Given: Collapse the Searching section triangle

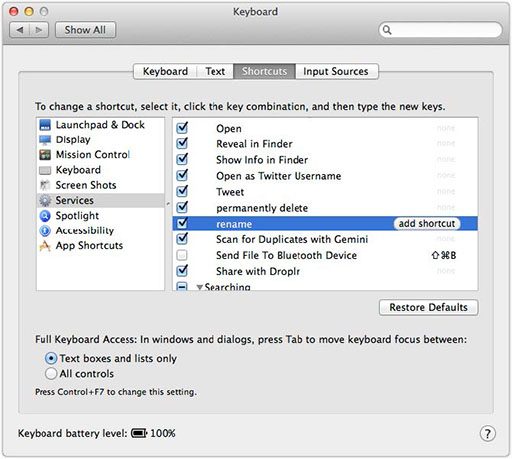Looking at the screenshot, I should point(200,287).
